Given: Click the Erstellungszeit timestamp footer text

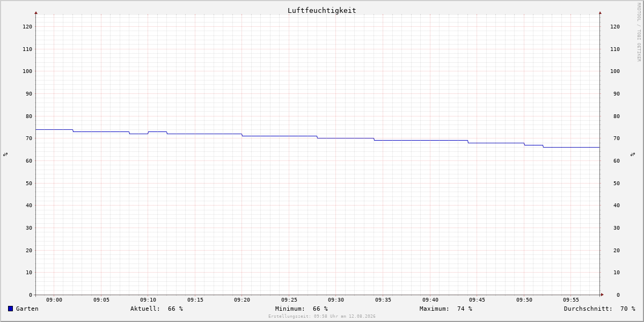Looking at the screenshot, I should coord(322,317).
